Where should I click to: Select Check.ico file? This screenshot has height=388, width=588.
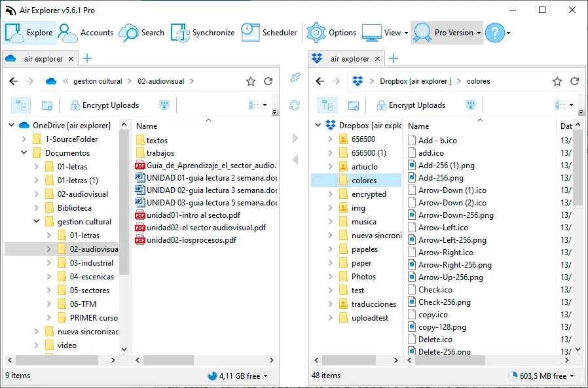pos(435,290)
